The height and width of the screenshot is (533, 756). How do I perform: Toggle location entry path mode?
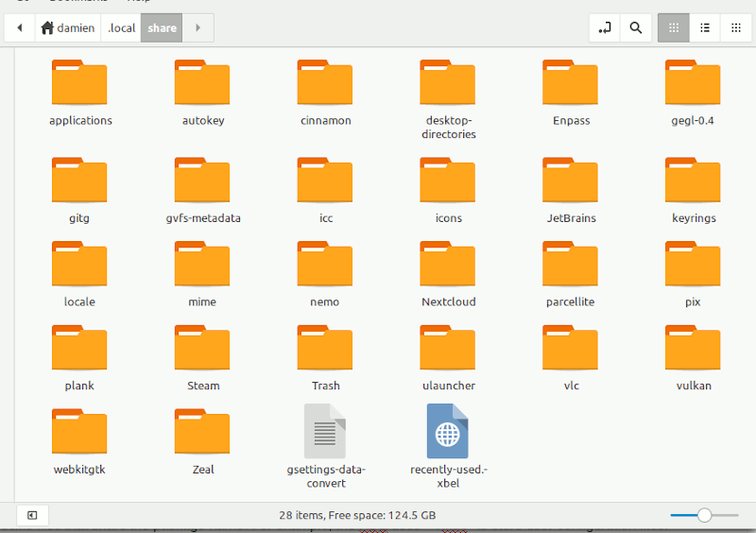click(x=604, y=28)
